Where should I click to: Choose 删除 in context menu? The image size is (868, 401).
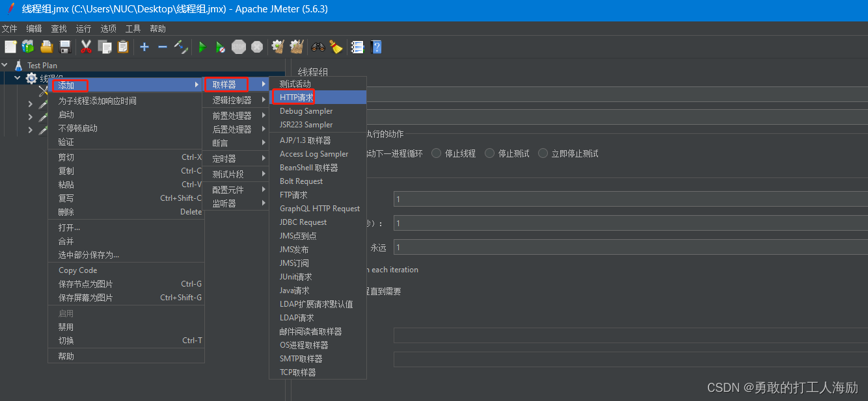126,212
